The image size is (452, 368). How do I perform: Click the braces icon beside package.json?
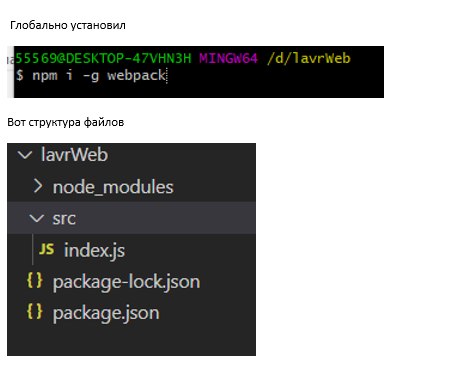(35, 312)
